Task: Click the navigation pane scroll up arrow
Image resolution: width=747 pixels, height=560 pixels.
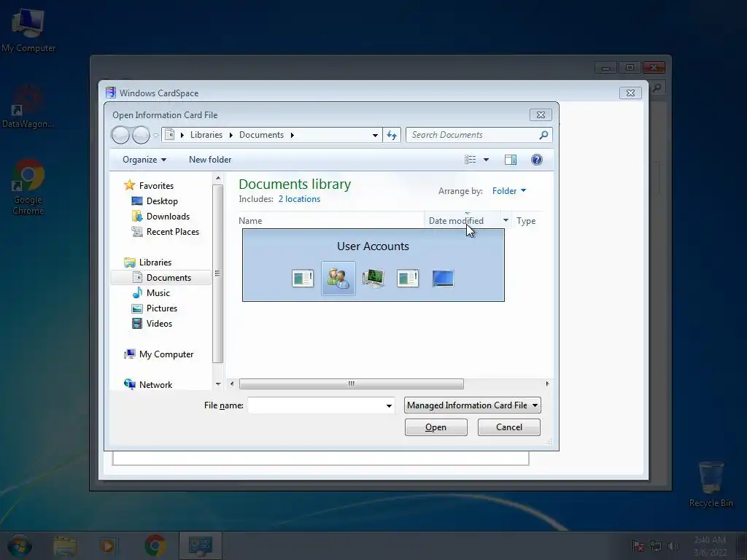Action: coord(217,178)
